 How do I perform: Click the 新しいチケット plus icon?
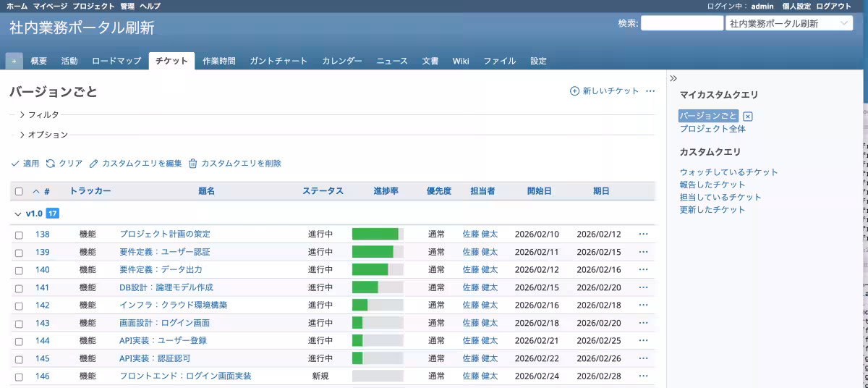(574, 91)
